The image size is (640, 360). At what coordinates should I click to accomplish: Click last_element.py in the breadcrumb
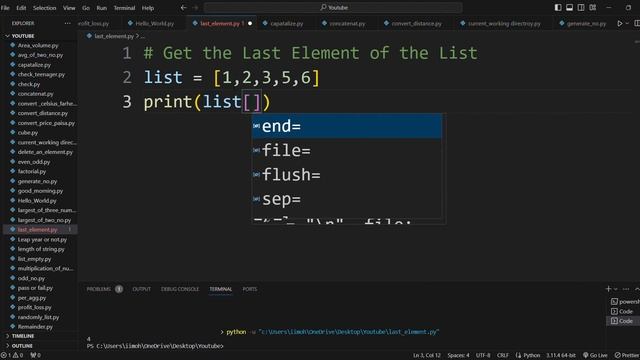(x=114, y=36)
